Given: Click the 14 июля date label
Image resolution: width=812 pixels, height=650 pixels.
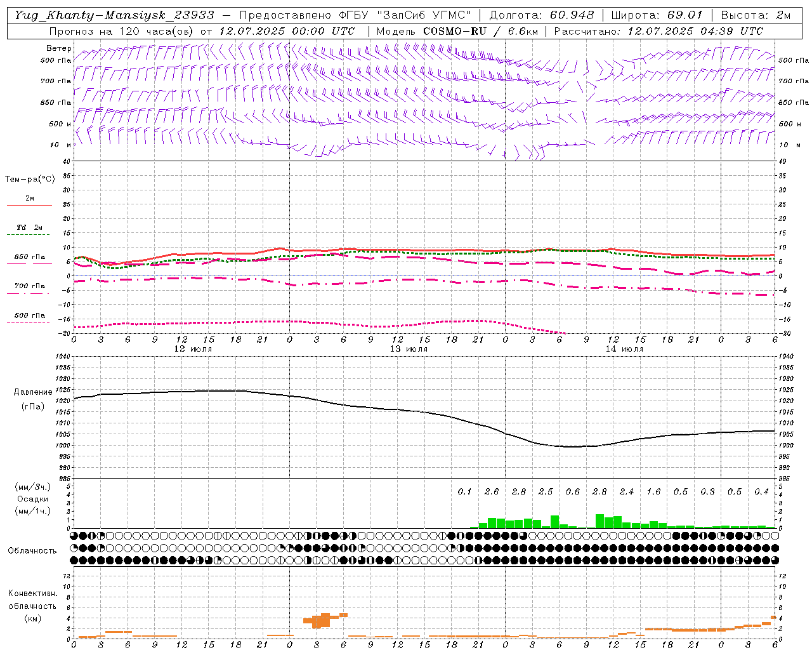Looking at the screenshot, I should [x=624, y=349].
